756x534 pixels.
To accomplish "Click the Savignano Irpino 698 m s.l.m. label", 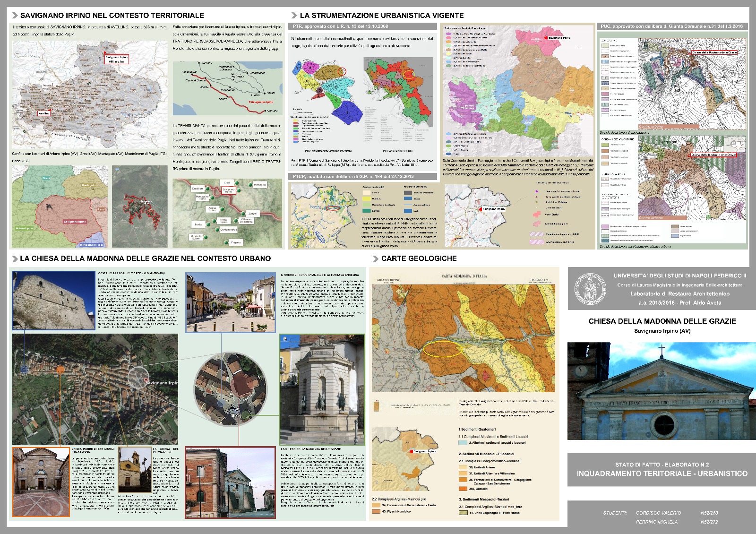I will (x=117, y=59).
